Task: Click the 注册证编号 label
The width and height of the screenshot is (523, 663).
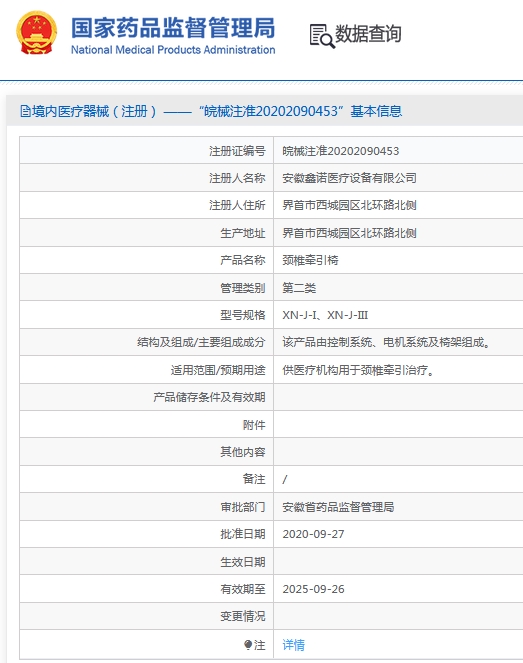Action: coord(237,151)
